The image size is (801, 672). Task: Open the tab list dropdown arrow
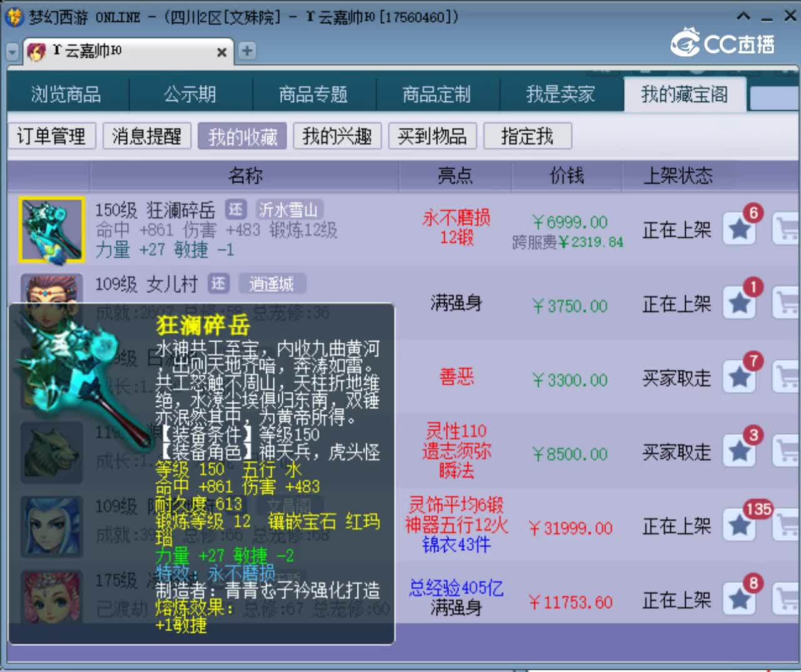click(x=12, y=52)
